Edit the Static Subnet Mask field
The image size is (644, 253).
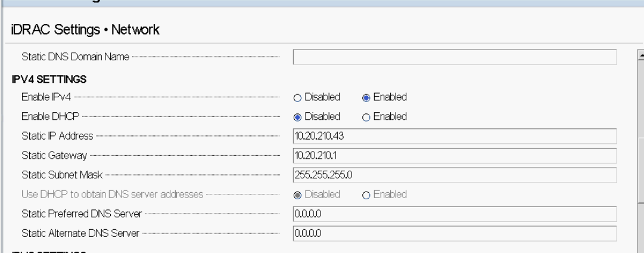click(x=455, y=175)
